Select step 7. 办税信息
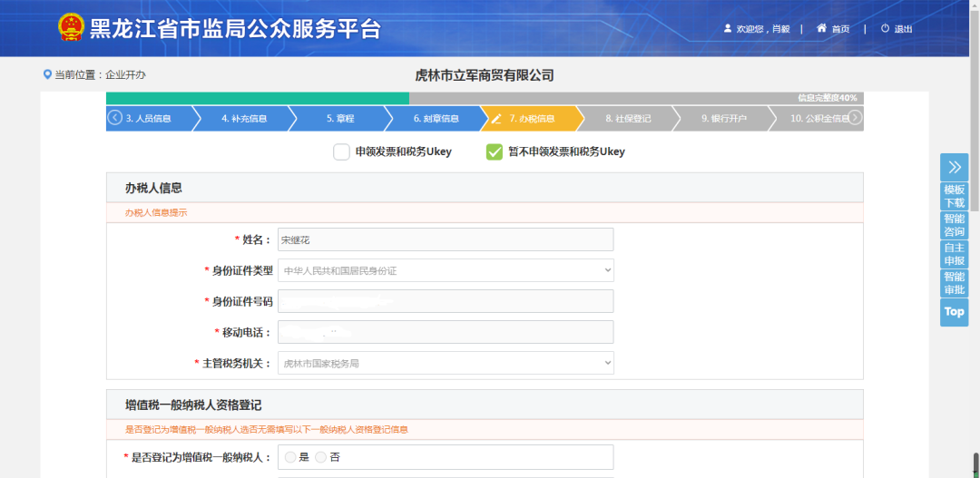This screenshot has width=980, height=478. pyautogui.click(x=532, y=119)
